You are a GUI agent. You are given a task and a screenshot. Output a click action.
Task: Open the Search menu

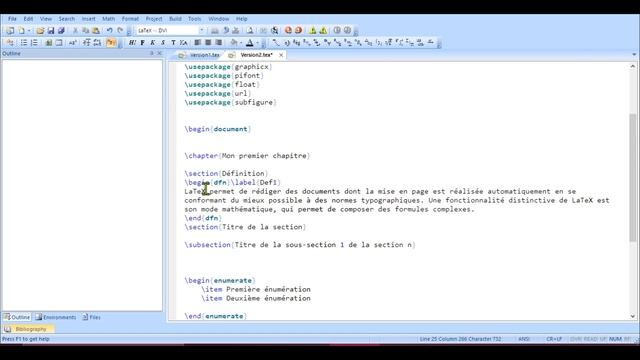pos(67,19)
